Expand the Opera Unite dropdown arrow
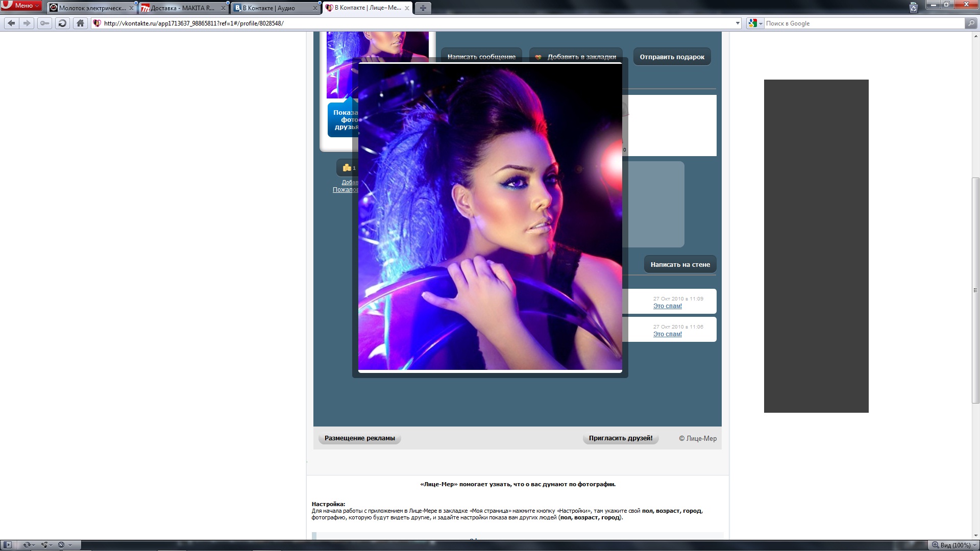Screen dimensions: 980x551 51,545
